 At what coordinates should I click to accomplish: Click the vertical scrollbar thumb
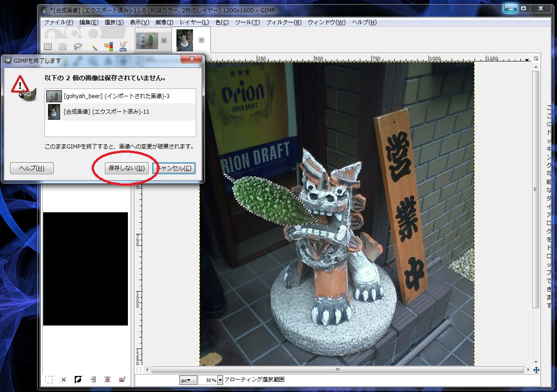tap(536, 189)
